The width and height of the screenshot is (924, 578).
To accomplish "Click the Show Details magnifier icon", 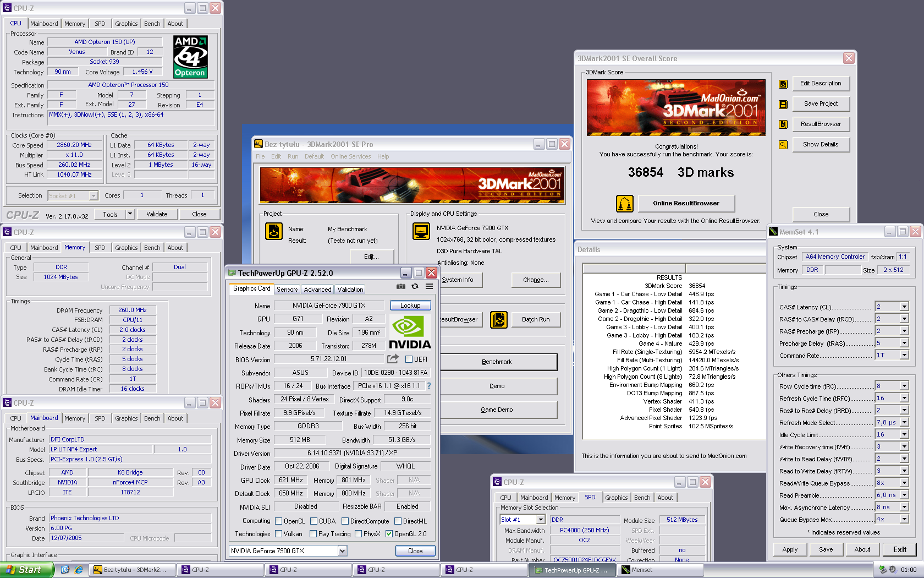I will click(783, 145).
